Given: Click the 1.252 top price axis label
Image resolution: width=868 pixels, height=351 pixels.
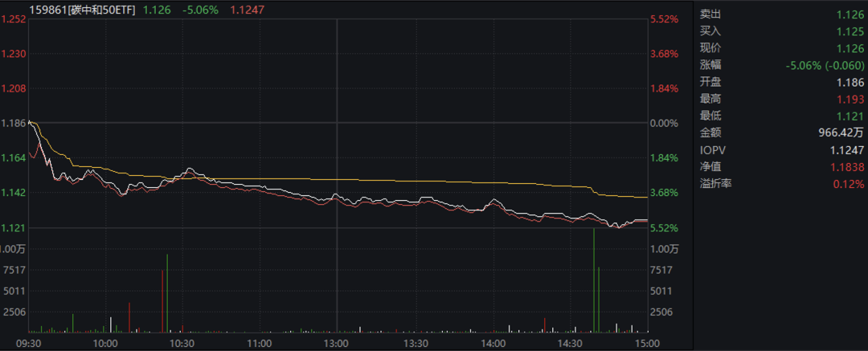Looking at the screenshot, I should point(14,19).
